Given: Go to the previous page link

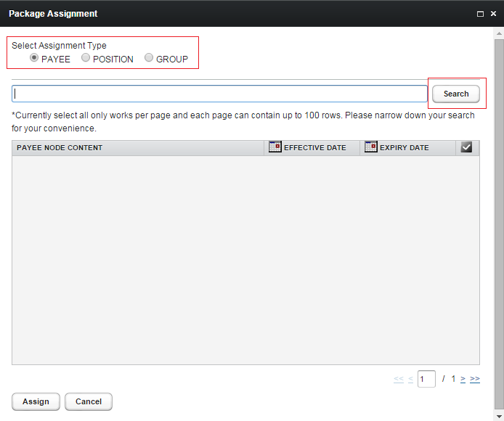Looking at the screenshot, I should click(410, 379).
